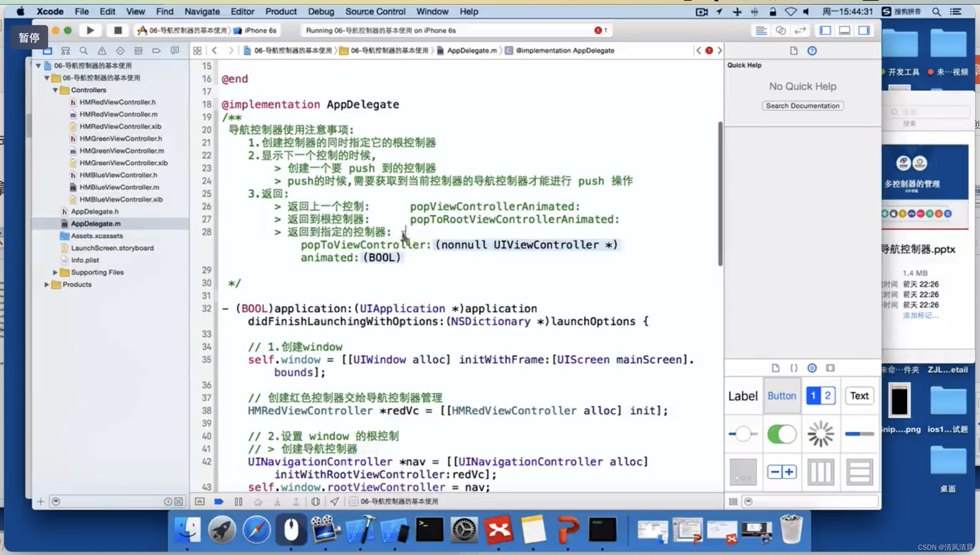The image size is (980, 555).
Task: Open the Debug menu in menu bar
Action: 321,11
